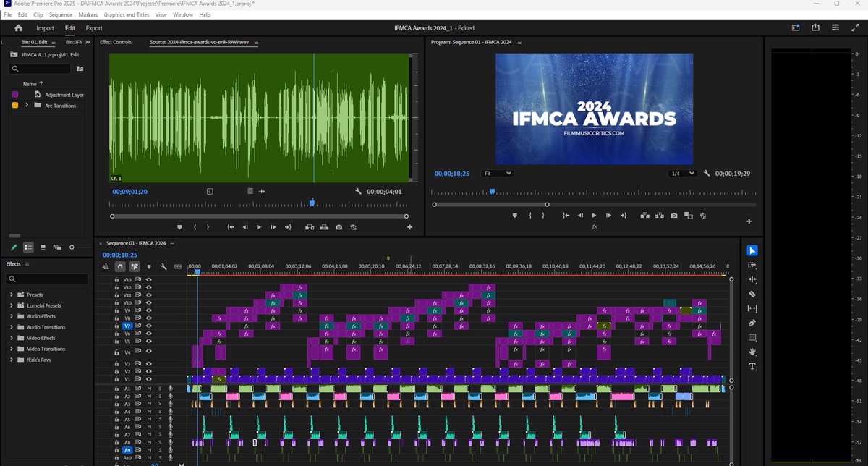This screenshot has width=868, height=466.
Task: Open Source monitor settings wrench
Action: [358, 192]
